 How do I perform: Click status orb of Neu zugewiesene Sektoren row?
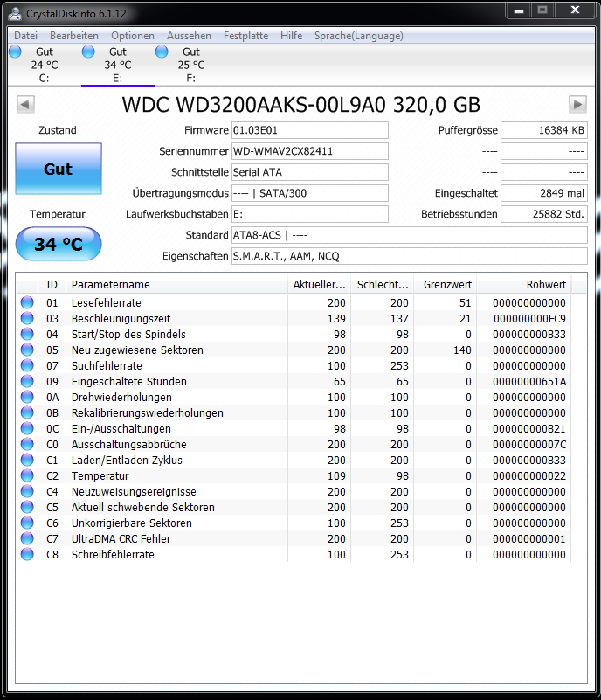[x=27, y=350]
